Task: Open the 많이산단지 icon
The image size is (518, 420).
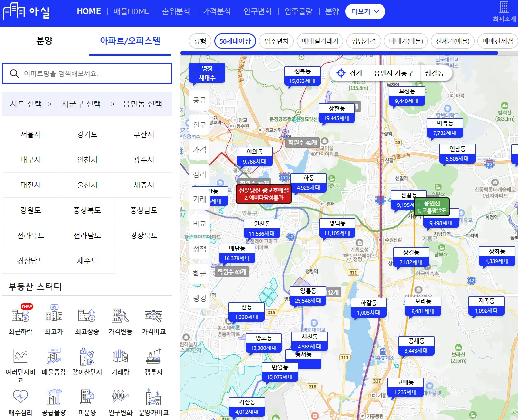Action: pos(87,356)
